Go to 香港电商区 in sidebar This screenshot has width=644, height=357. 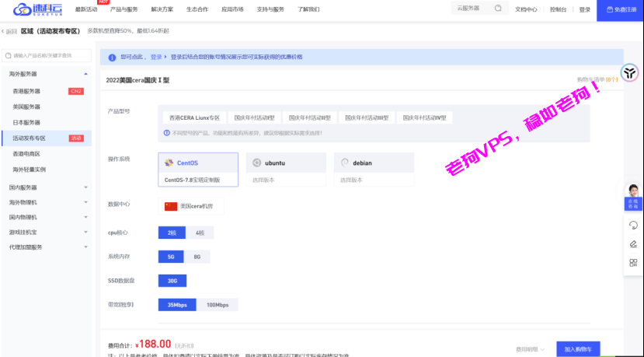[x=26, y=154]
